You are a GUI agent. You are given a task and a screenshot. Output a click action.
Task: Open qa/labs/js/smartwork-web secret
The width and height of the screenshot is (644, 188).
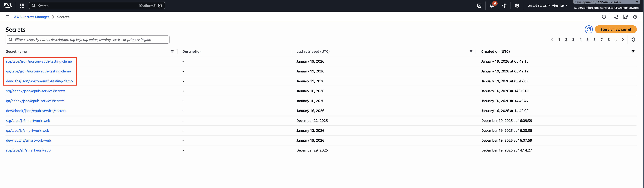(x=27, y=130)
